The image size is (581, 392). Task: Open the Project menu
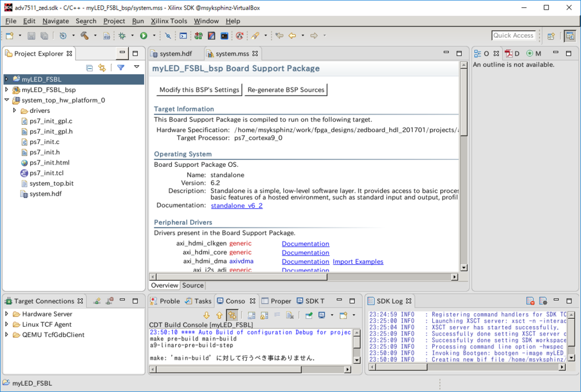[113, 21]
